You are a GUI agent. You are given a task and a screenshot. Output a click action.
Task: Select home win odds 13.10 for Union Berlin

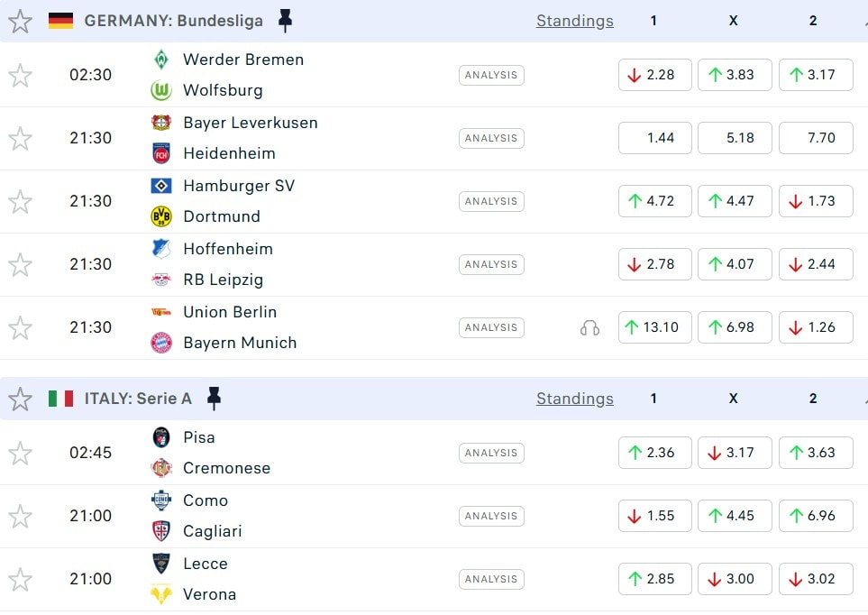coord(654,327)
